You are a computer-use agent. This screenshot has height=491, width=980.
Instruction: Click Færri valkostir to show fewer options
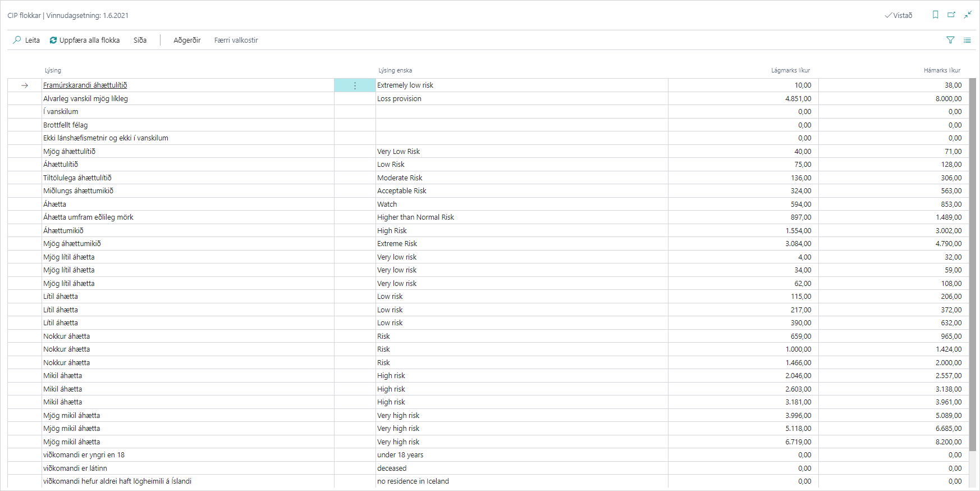coord(236,40)
